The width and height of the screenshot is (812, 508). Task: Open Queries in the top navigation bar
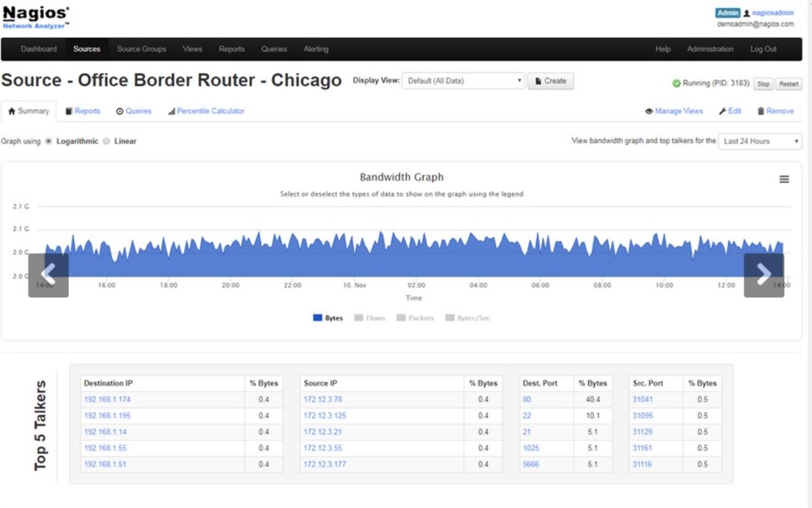point(274,49)
